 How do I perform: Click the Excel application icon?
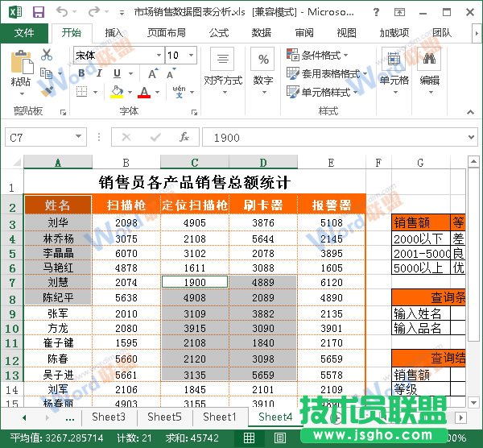[15, 12]
